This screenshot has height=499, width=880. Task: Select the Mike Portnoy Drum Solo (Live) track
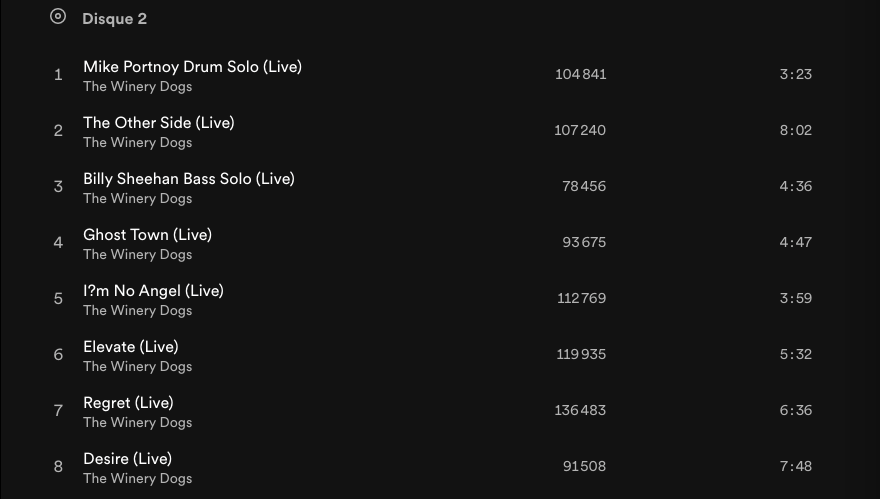click(x=192, y=67)
